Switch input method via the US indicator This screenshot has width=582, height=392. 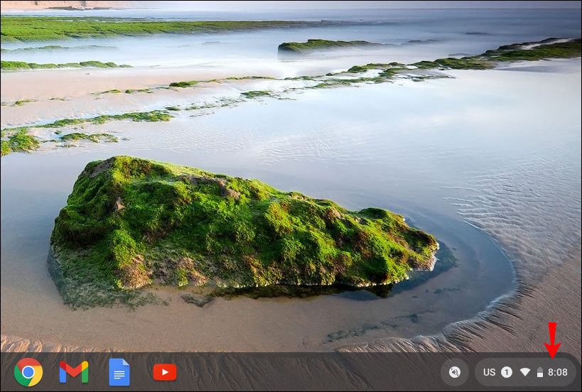(489, 372)
